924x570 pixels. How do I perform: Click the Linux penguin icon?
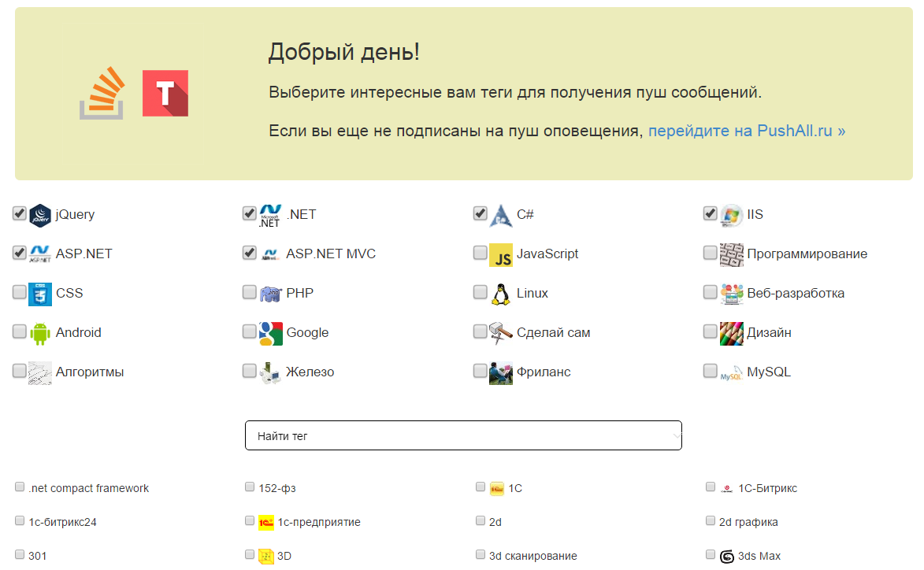[501, 294]
